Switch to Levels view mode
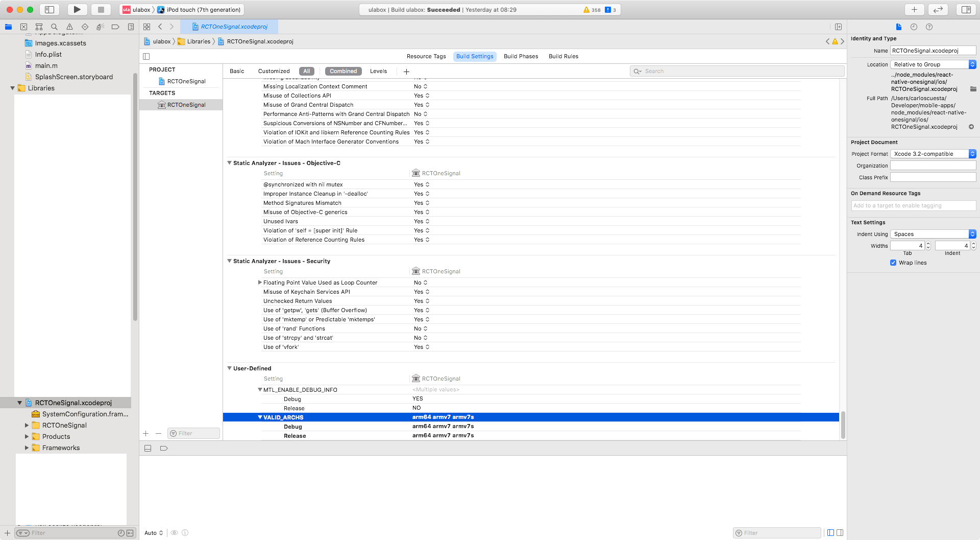The width and height of the screenshot is (980, 540). (x=378, y=71)
